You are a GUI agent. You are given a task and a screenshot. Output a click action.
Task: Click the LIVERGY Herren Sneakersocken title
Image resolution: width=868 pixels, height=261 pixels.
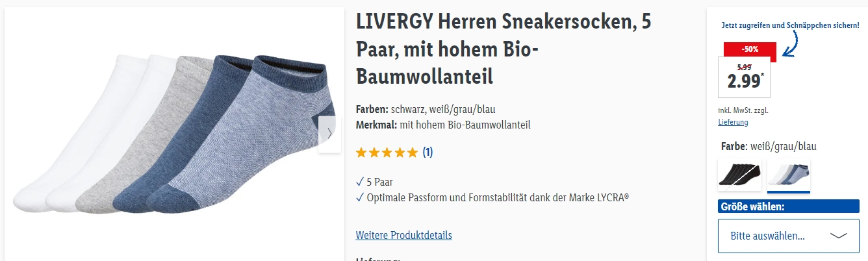click(x=504, y=49)
